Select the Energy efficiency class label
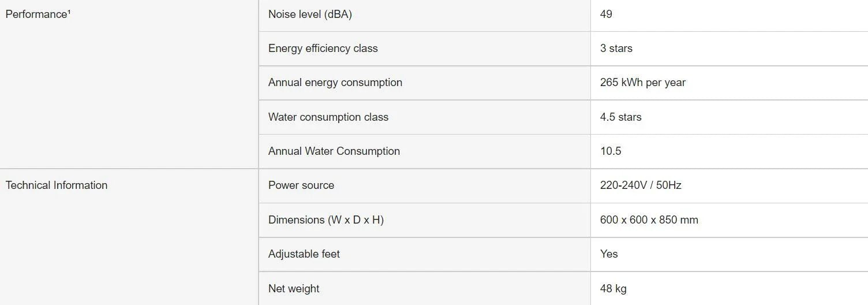The width and height of the screenshot is (868, 305). click(323, 49)
